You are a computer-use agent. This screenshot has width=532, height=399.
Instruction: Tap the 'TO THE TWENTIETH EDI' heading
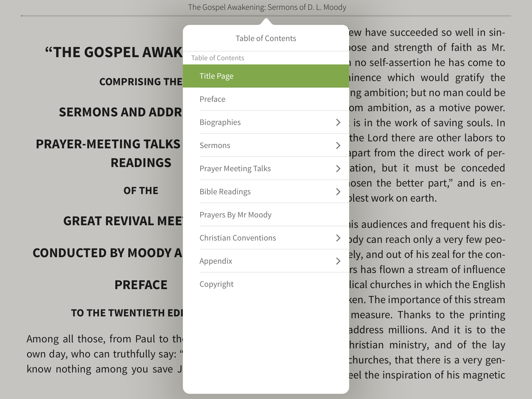[127, 313]
